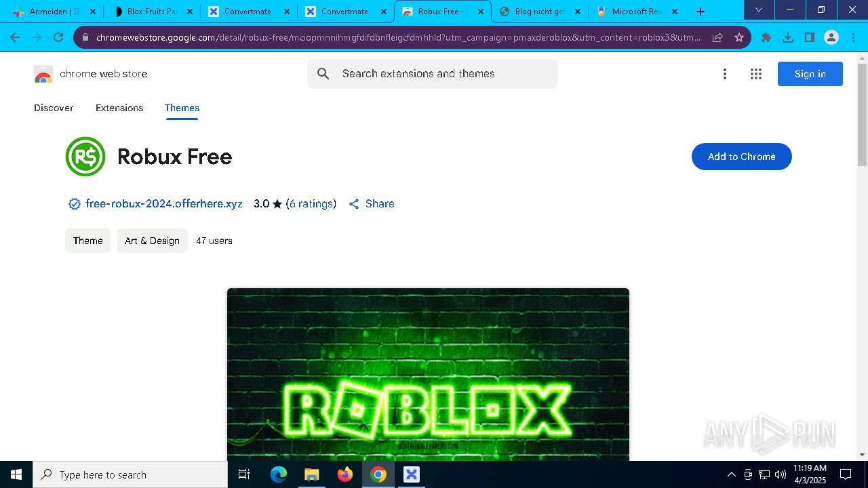This screenshot has height=488, width=868.
Task: Open the Google apps grid
Action: click(x=756, y=74)
